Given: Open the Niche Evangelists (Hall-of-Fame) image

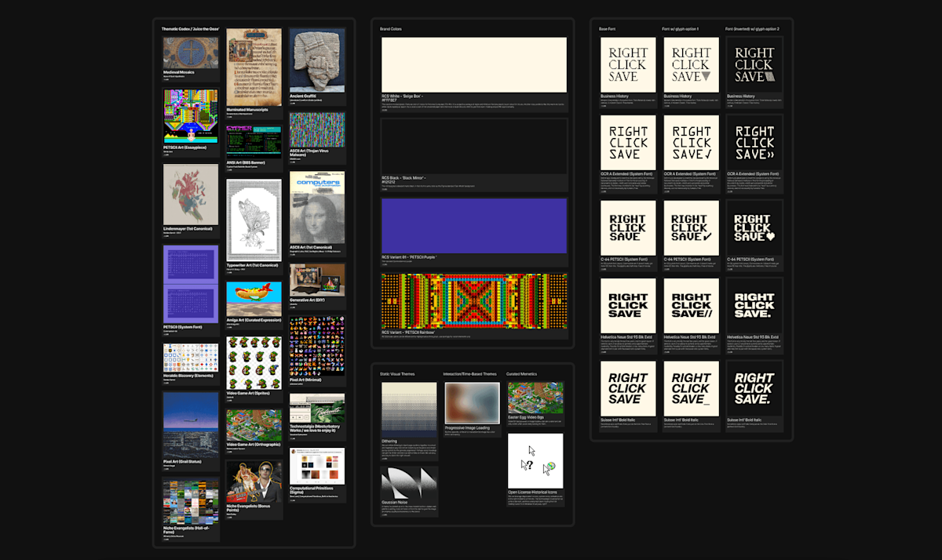Looking at the screenshot, I should tap(191, 502).
